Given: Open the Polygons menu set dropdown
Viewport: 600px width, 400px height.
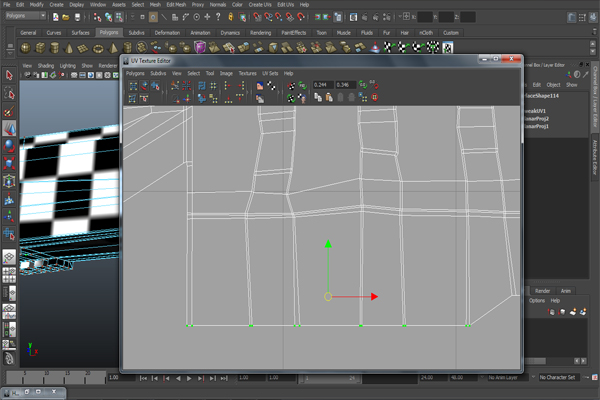Looking at the screenshot, I should tap(26, 16).
